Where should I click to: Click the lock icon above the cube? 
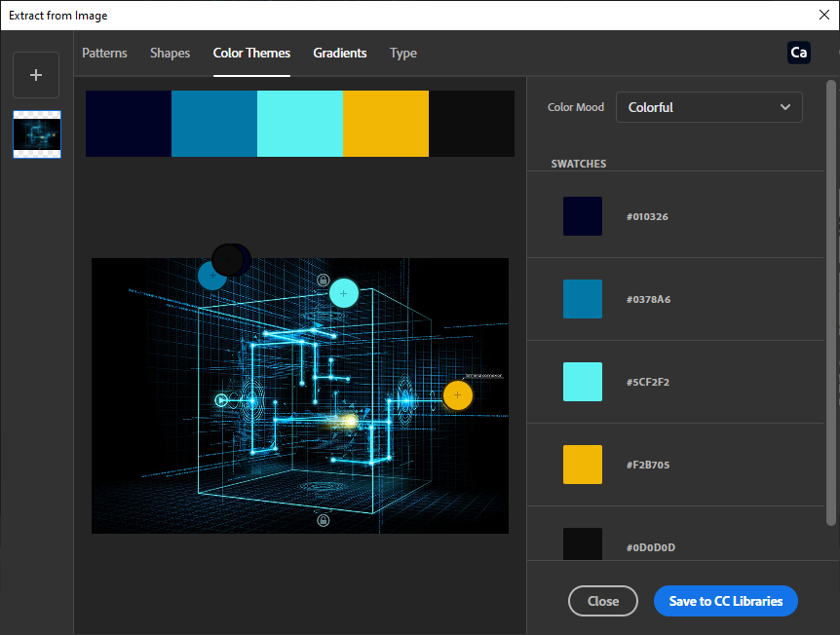[323, 280]
